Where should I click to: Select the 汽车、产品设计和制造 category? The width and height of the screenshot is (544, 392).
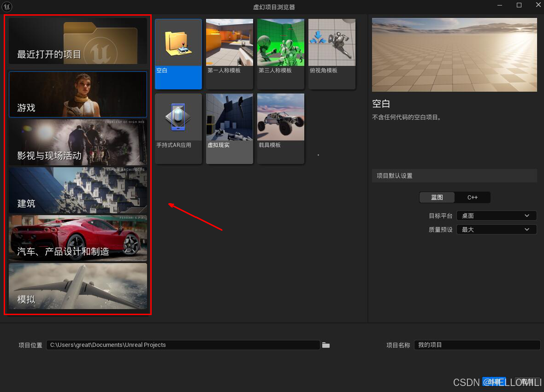[x=78, y=238]
